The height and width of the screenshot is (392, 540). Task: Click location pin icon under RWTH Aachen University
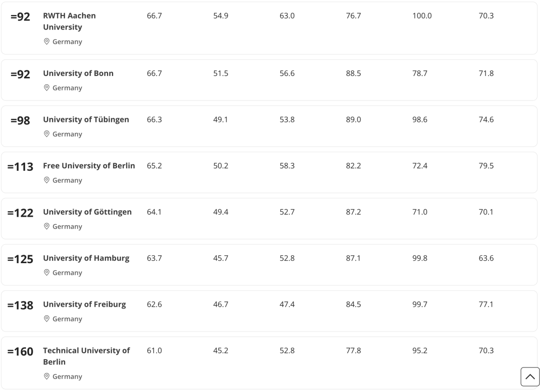click(x=47, y=42)
